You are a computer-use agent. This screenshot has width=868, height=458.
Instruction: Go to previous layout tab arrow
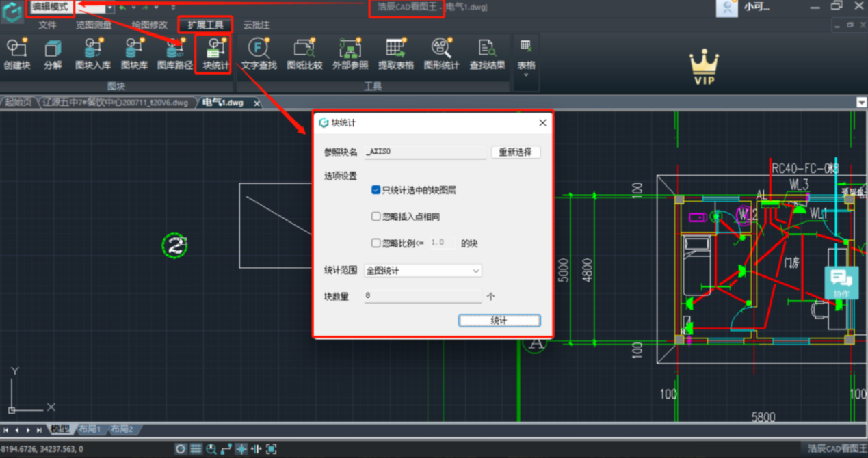pos(17,430)
